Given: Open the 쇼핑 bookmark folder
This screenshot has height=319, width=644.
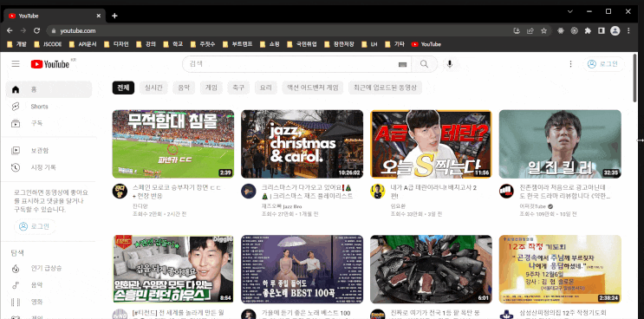Looking at the screenshot, I should click(270, 44).
